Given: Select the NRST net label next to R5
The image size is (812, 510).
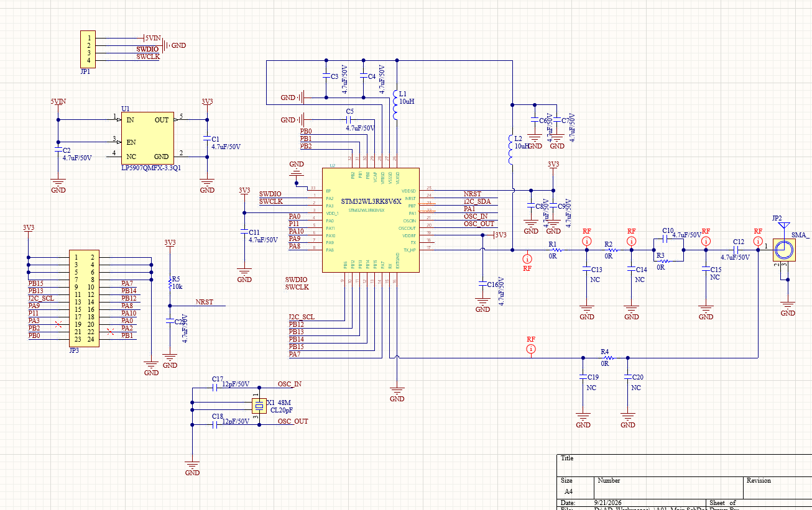Looking at the screenshot, I should [x=204, y=302].
